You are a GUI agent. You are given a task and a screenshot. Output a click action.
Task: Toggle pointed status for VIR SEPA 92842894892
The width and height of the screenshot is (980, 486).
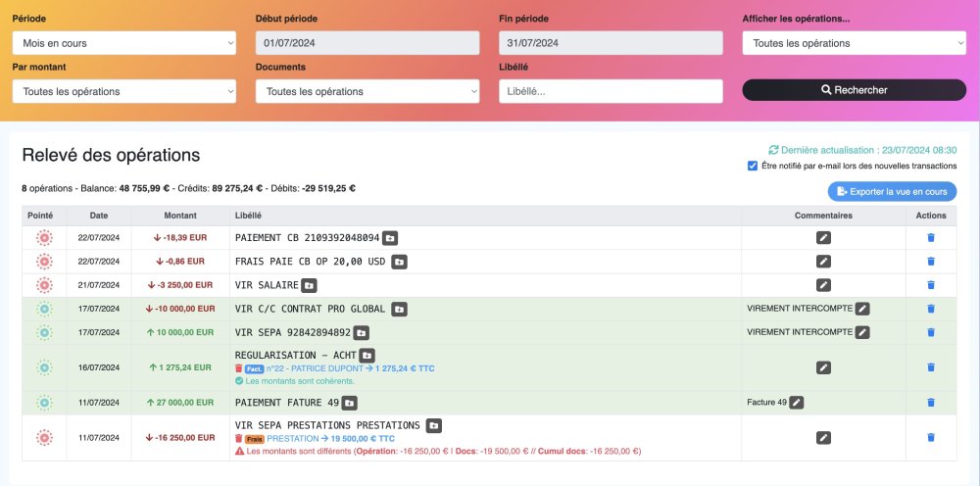click(44, 332)
